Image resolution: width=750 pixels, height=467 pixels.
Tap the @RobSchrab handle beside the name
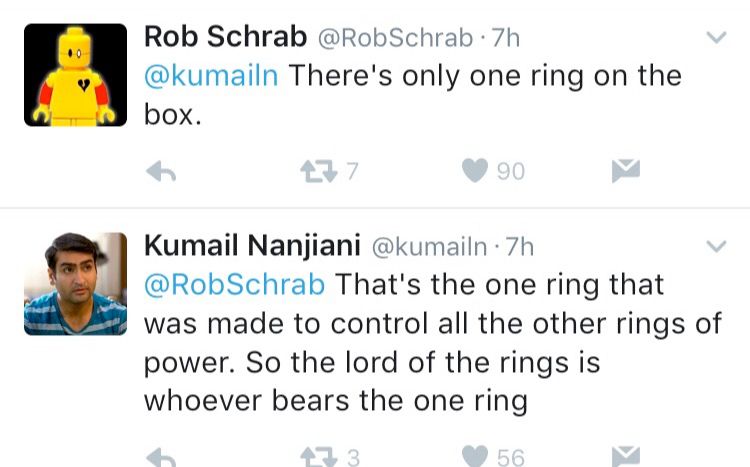pyautogui.click(x=394, y=38)
